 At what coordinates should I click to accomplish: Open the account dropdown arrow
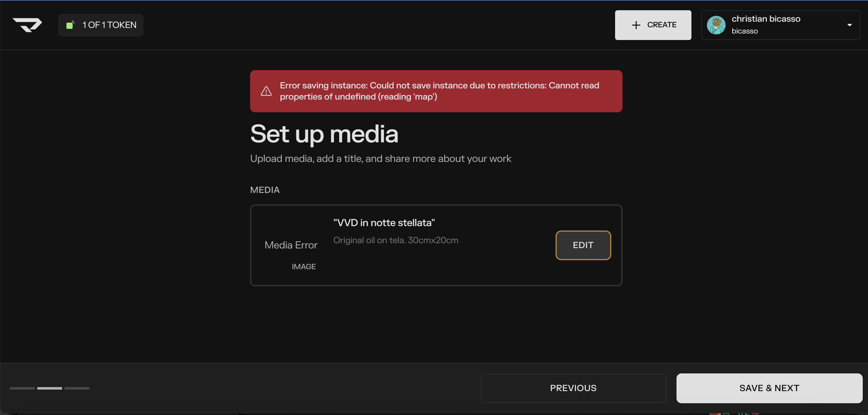[x=849, y=25]
